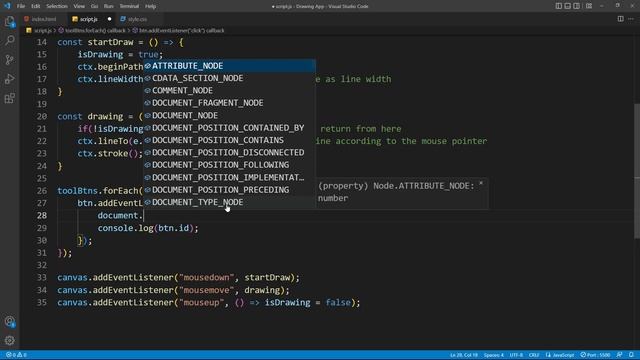Image resolution: width=640 pixels, height=360 pixels.
Task: Switch to the script.js tab
Action: pos(89,19)
